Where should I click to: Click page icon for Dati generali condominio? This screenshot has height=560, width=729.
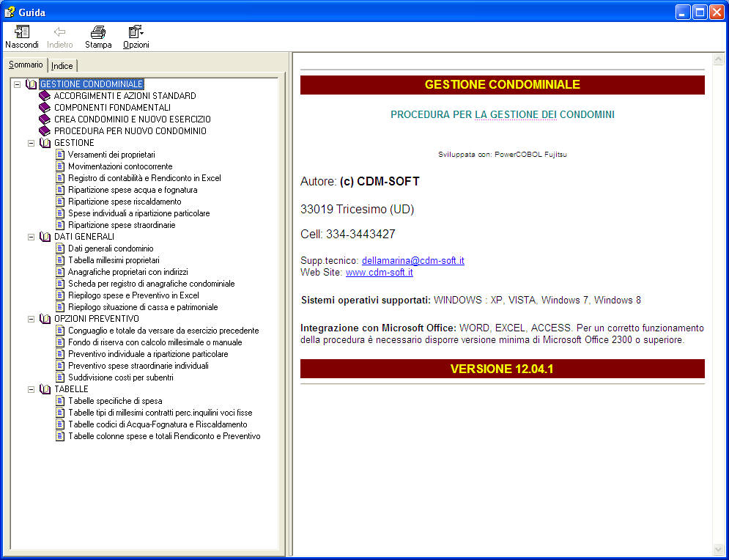(60, 248)
